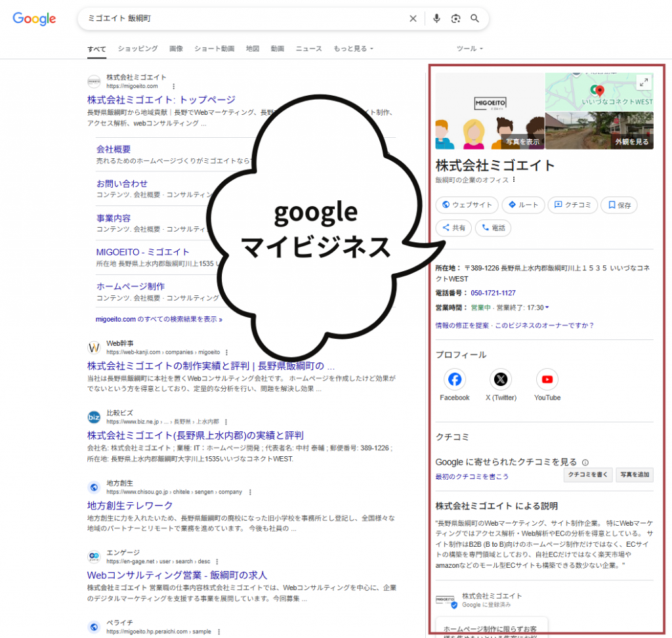Open Google Lens image search icon

coord(455,18)
